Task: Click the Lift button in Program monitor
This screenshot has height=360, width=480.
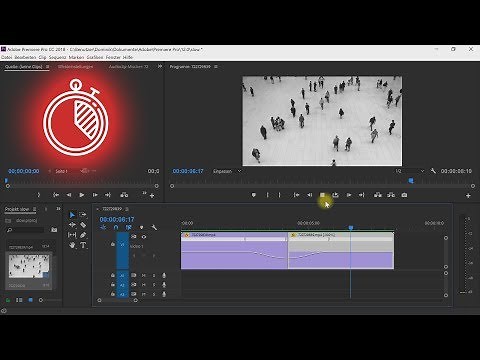Action: (378, 195)
